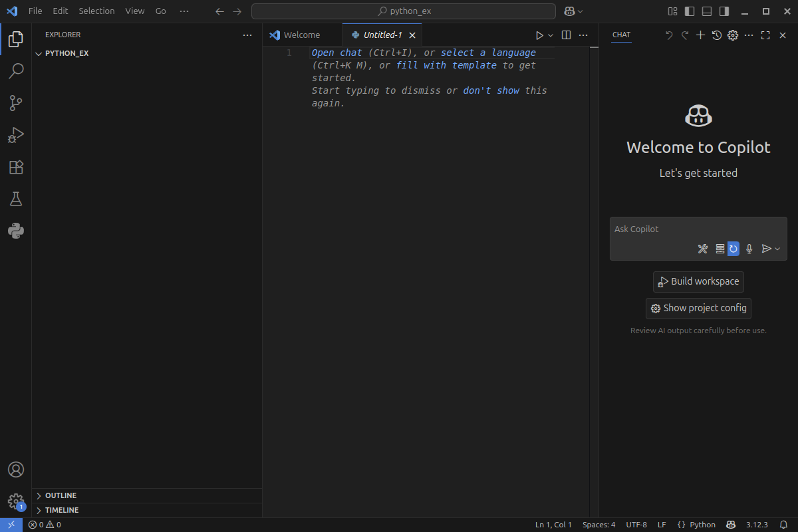
Task: Click the remote window indicator in status bar
Action: 11,525
